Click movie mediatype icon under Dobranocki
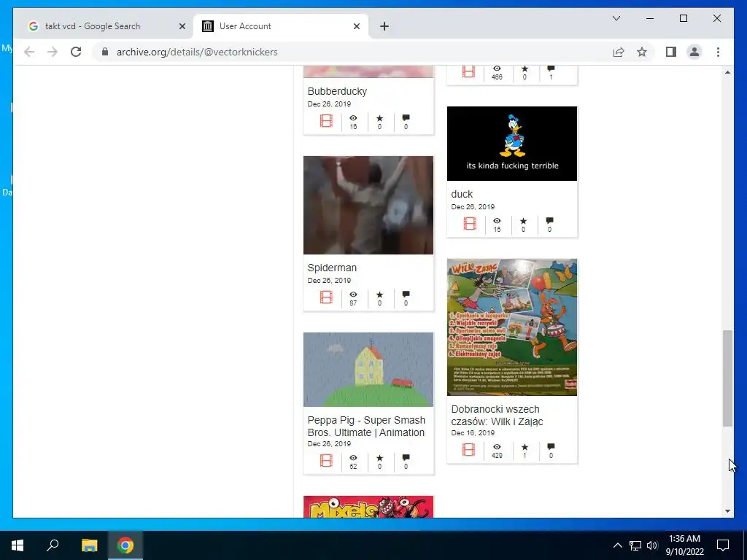This screenshot has height=560, width=747. coord(469,449)
